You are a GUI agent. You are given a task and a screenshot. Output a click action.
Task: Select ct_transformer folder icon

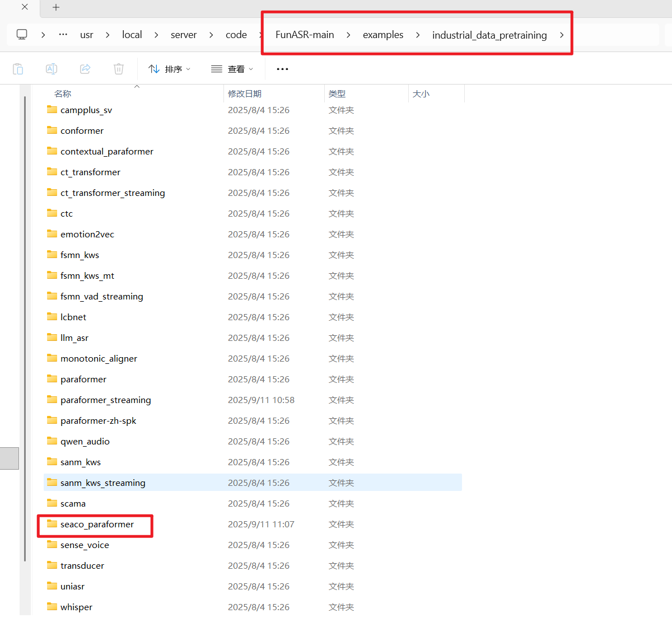click(52, 172)
